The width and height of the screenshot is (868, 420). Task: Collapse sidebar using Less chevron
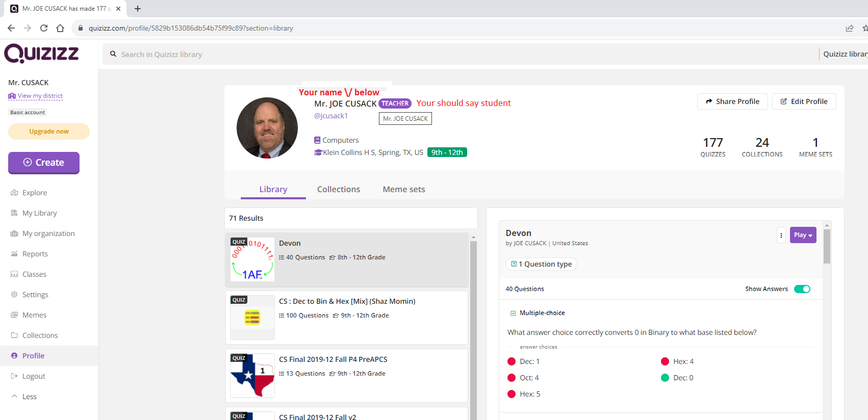tap(14, 396)
